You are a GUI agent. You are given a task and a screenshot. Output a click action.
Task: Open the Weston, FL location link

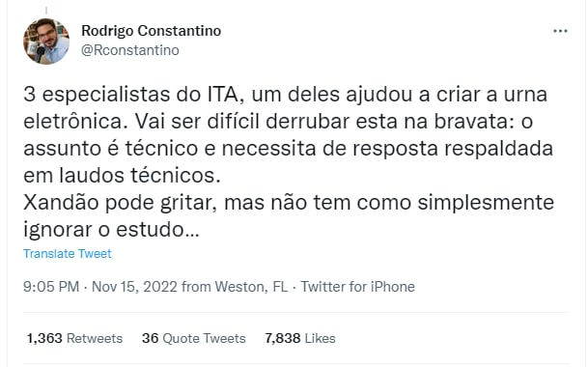click(251, 287)
